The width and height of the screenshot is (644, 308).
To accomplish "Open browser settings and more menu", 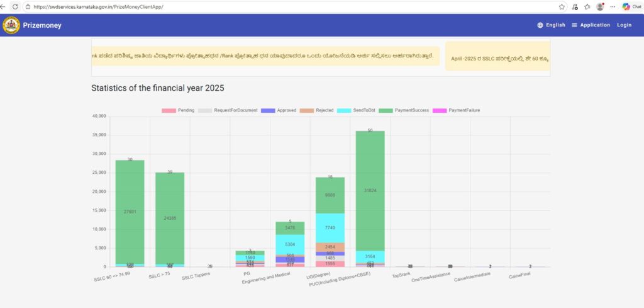I will [613, 6].
